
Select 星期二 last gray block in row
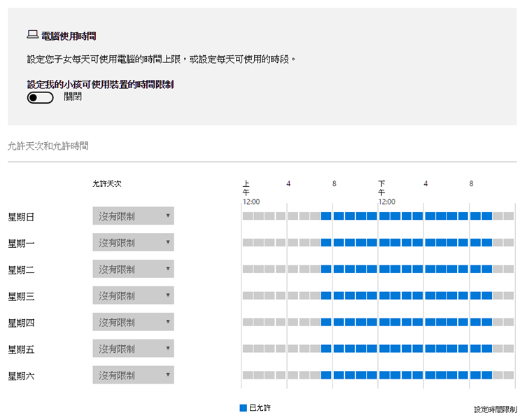509,269
